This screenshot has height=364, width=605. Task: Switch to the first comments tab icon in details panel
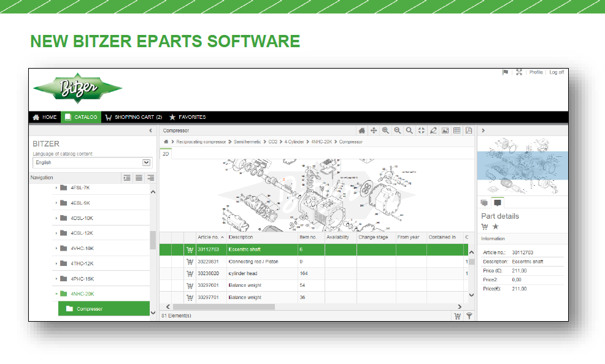(484, 203)
